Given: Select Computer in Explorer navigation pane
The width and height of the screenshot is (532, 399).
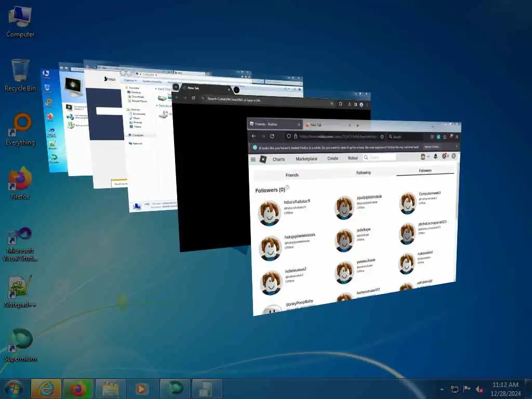Looking at the screenshot, I should pyautogui.click(x=136, y=135).
